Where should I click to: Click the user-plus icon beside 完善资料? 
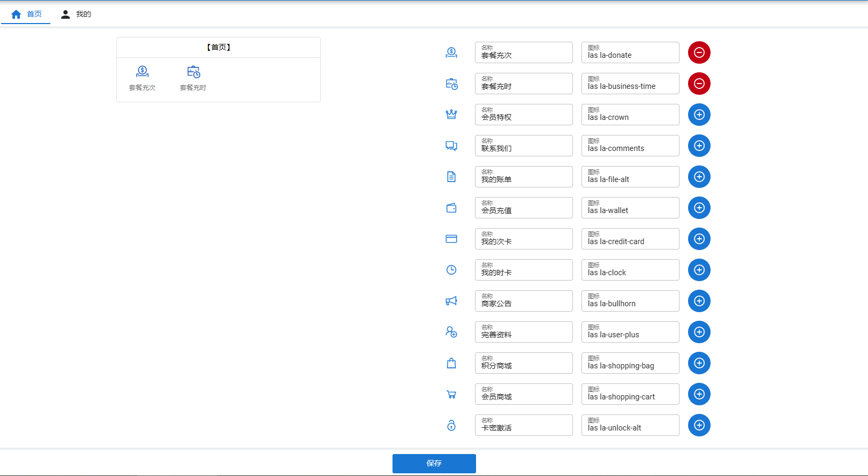(451, 332)
